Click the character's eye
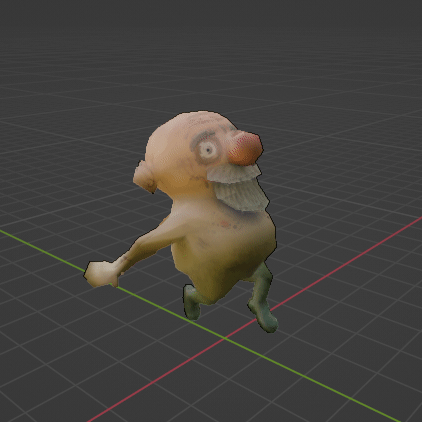This screenshot has height=422, width=422. point(209,150)
